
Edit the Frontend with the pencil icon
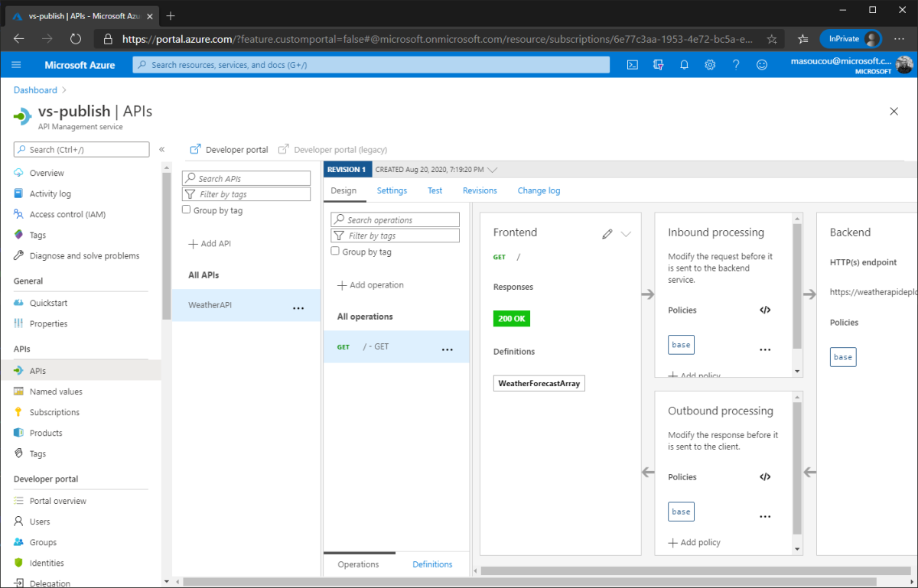607,234
